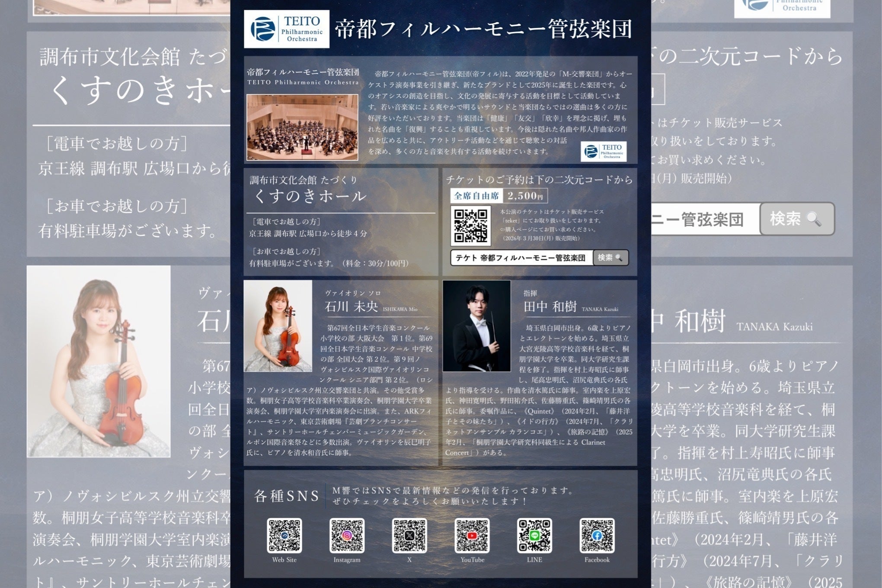Click the Web Site QR code
The width and height of the screenshot is (882, 588).
click(x=284, y=535)
